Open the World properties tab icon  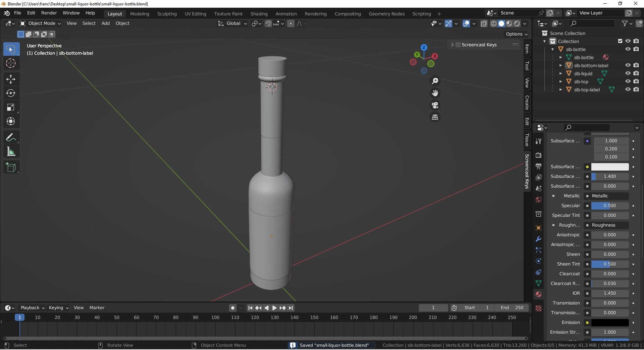[538, 200]
